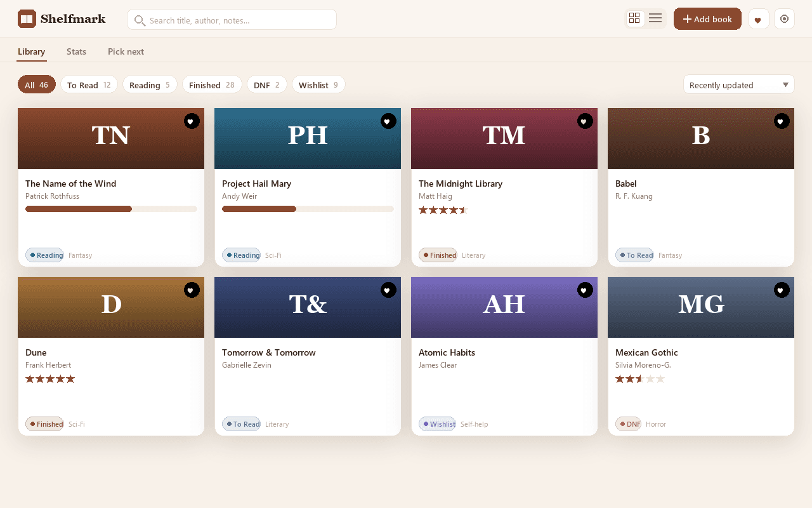Switch to grid view layout
The height and width of the screenshot is (508, 812).
634,18
